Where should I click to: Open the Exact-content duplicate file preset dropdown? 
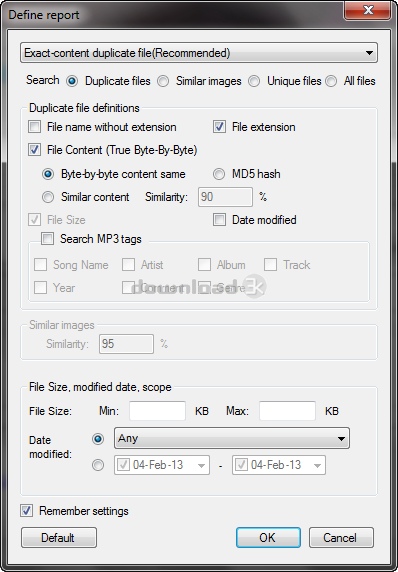(199, 53)
